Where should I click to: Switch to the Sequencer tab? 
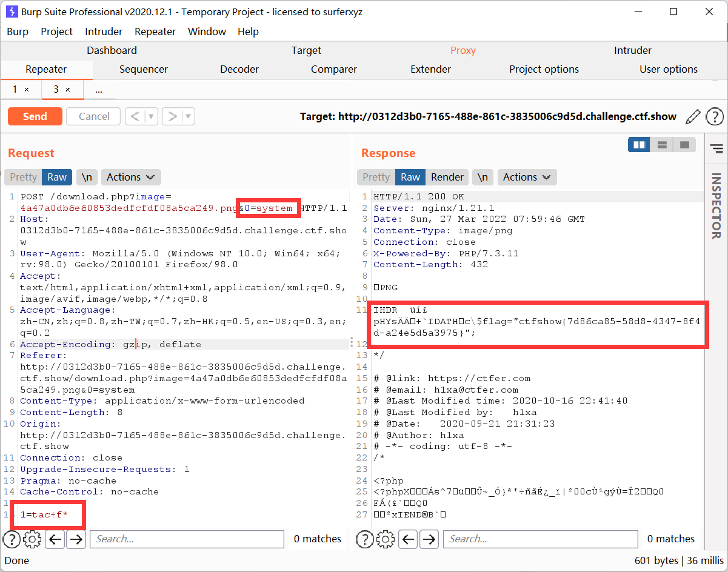(x=144, y=69)
